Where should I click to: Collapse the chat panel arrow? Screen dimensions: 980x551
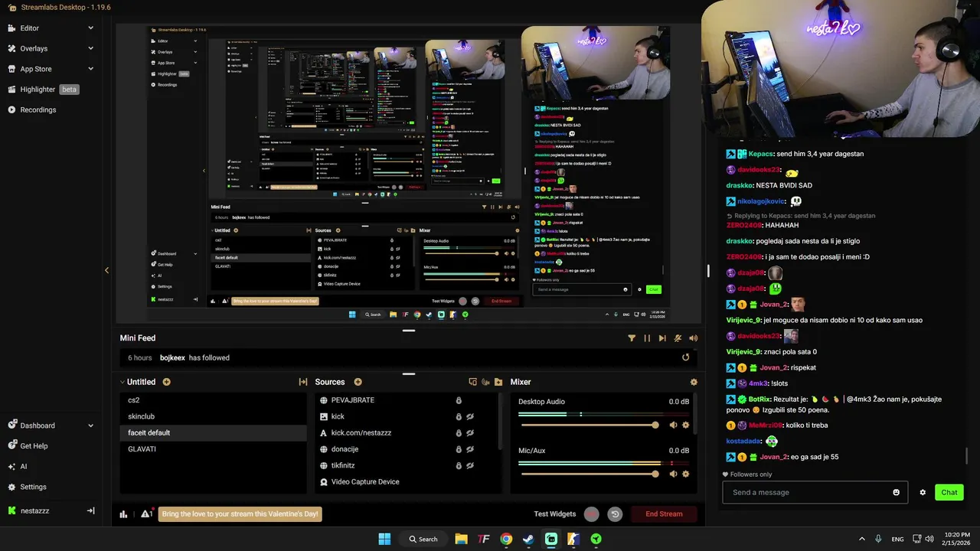pos(106,270)
